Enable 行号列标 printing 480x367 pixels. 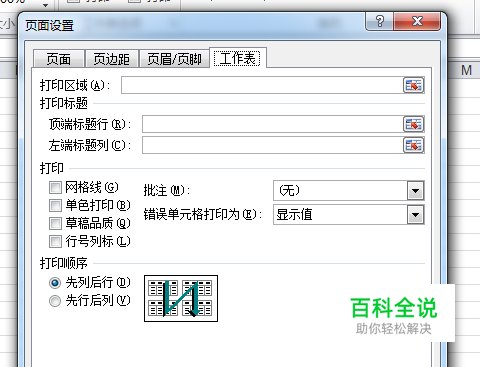click(55, 241)
